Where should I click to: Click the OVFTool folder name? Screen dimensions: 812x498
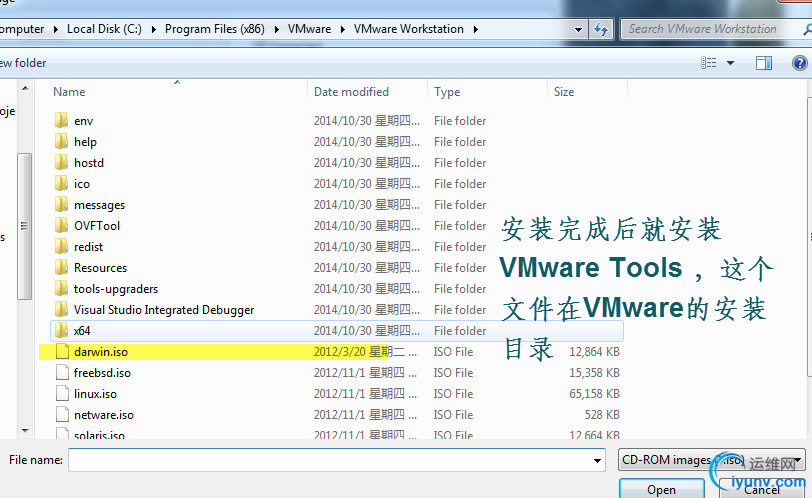(x=97, y=226)
